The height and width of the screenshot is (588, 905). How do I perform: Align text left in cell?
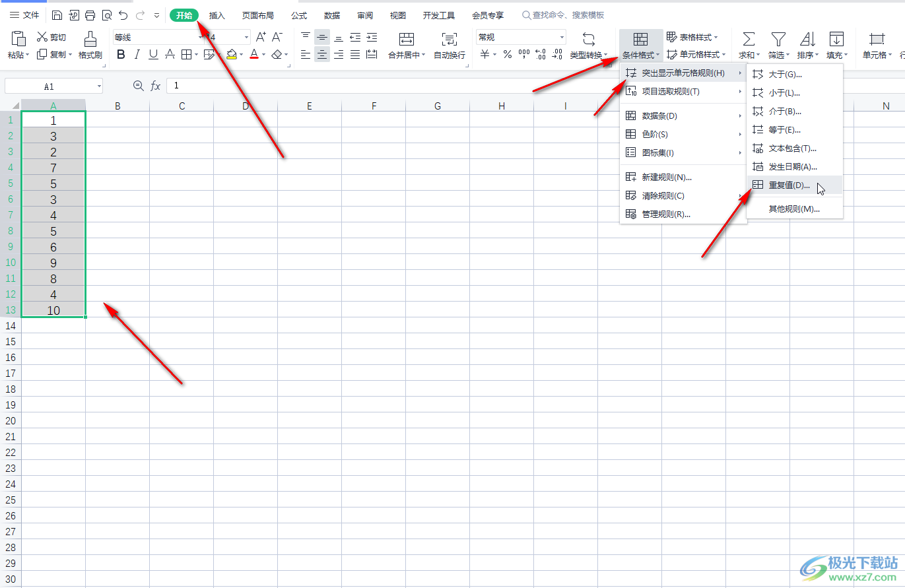click(306, 55)
